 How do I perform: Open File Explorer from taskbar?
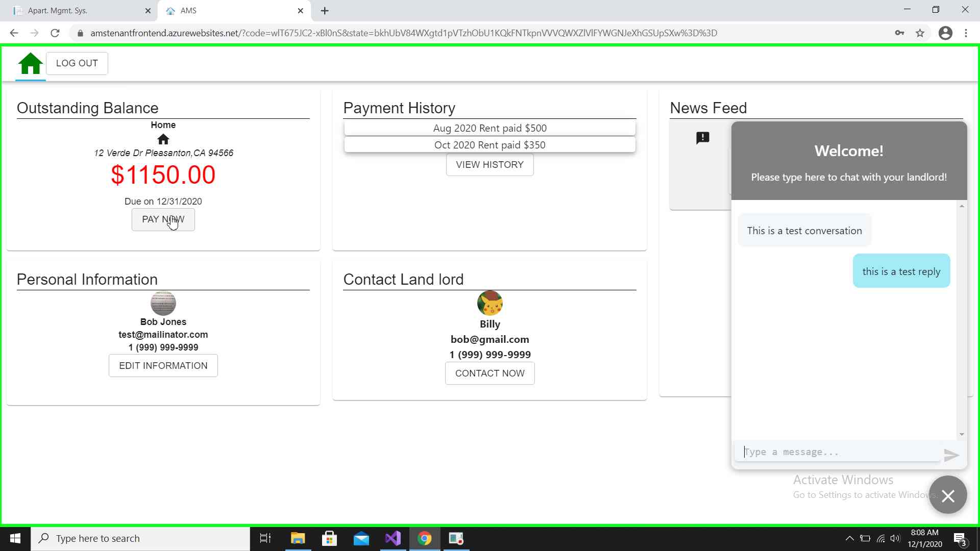(298, 538)
